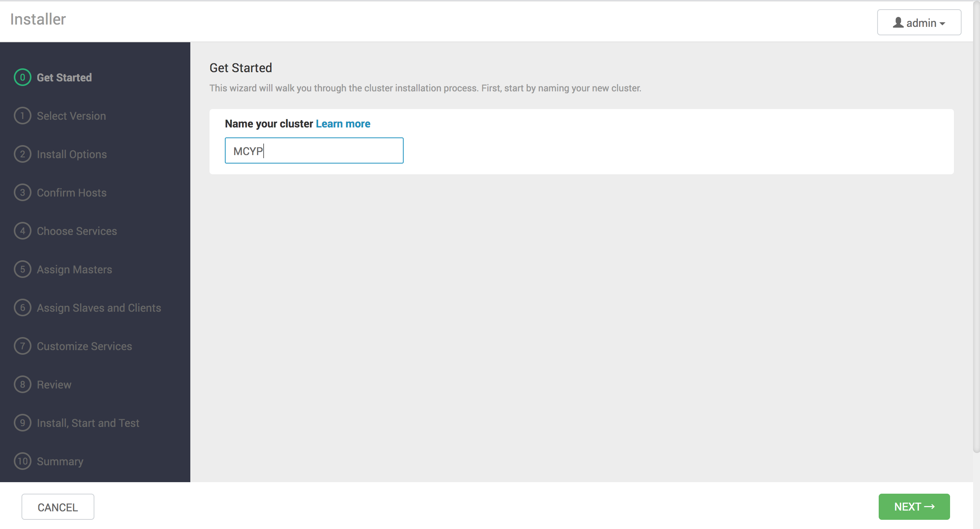This screenshot has height=529, width=980.
Task: Go to Install, Start and Test step
Action: (x=88, y=423)
